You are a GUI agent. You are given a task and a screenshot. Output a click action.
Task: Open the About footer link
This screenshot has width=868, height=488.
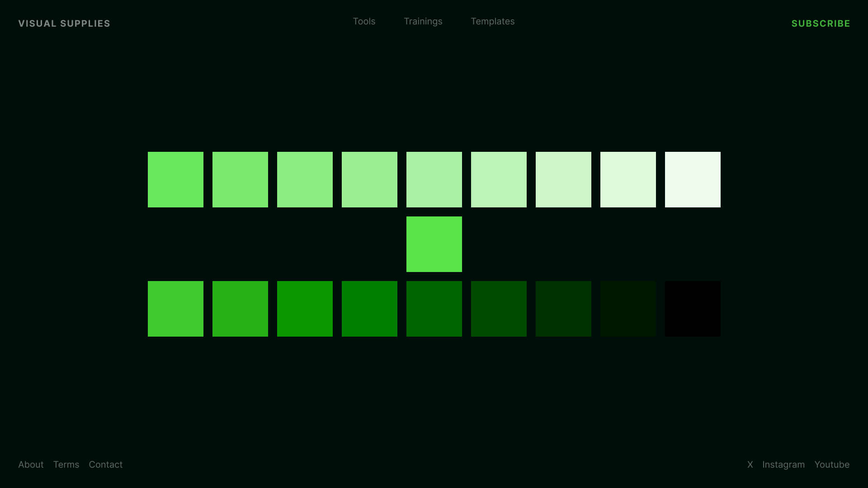(x=31, y=465)
